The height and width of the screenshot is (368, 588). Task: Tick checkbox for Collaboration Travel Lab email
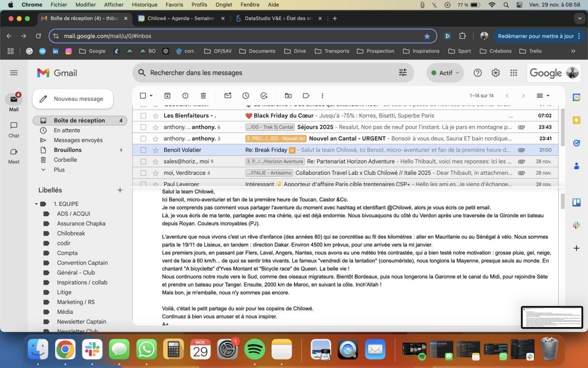143,173
